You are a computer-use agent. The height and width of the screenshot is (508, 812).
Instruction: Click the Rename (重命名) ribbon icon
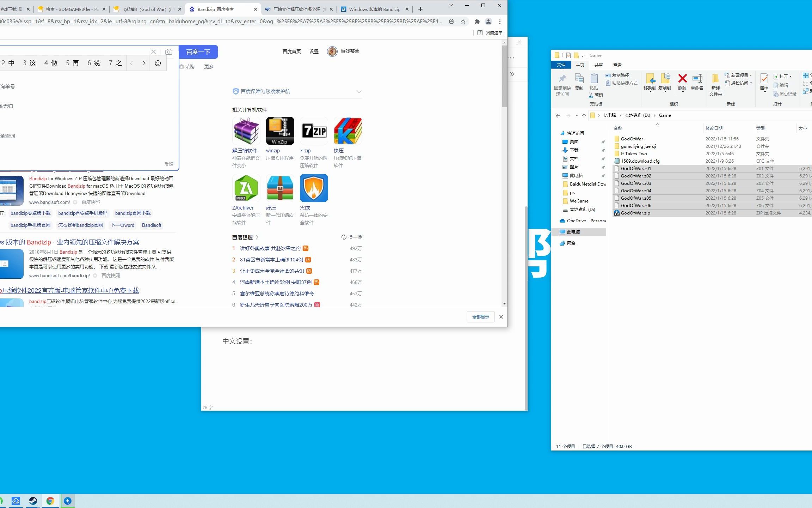697,79
